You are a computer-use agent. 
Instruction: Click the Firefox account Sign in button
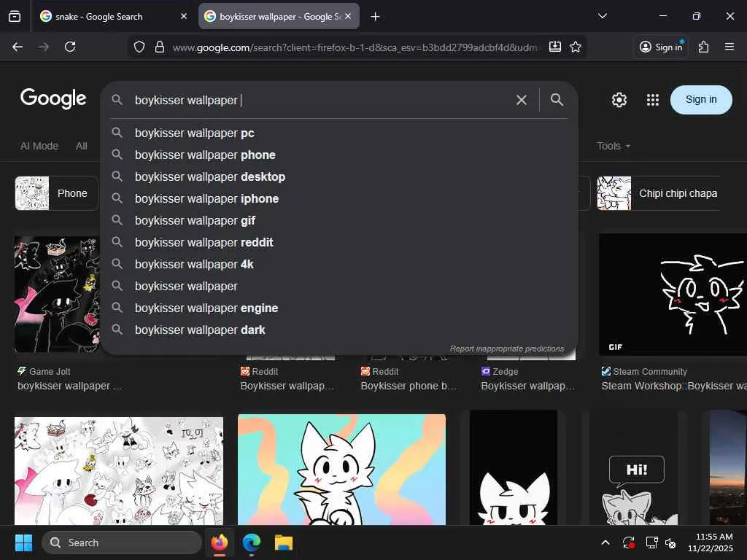(x=661, y=47)
